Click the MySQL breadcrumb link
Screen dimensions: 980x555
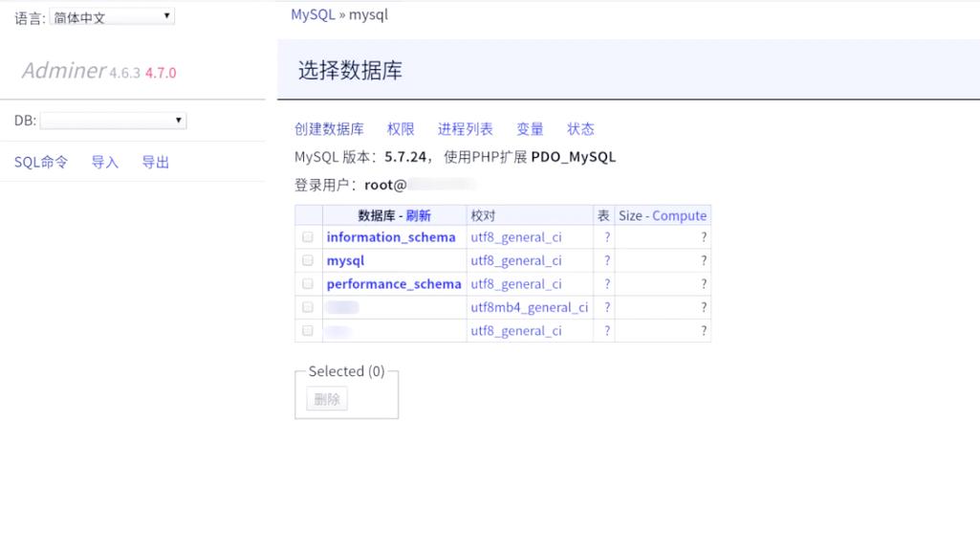pos(314,14)
